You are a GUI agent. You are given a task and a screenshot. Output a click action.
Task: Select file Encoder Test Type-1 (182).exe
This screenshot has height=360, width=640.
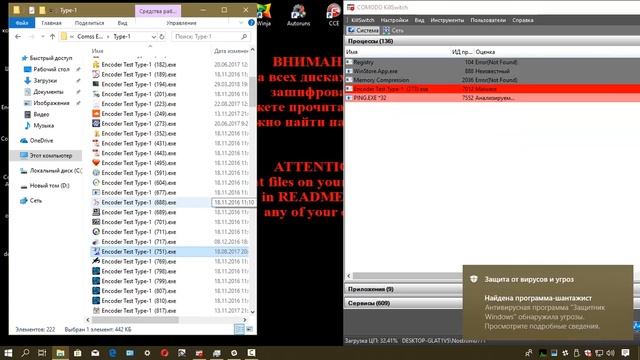tap(138, 64)
